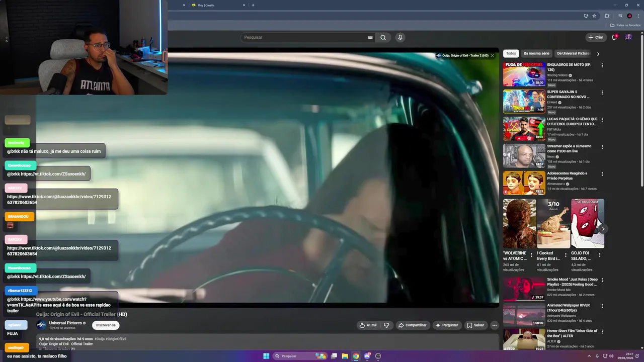Screen dimensions: 644x362
Task: Open the Todos os favoritos bookmarks folder
Action: pos(625,25)
